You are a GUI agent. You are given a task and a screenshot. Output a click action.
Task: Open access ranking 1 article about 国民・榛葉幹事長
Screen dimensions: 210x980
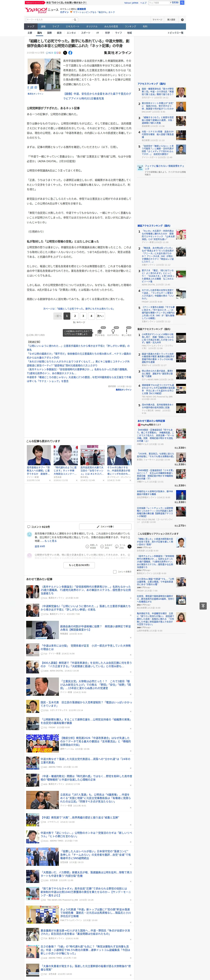coord(162,93)
